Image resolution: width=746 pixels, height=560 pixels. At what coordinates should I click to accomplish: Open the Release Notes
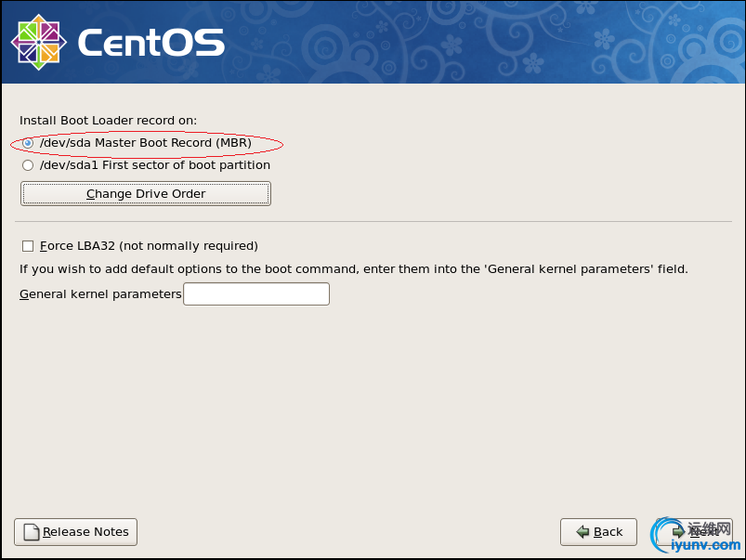coord(76,532)
